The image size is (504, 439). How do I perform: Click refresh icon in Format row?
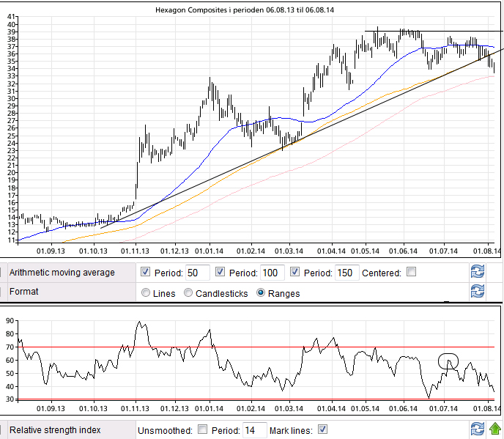pyautogui.click(x=477, y=292)
